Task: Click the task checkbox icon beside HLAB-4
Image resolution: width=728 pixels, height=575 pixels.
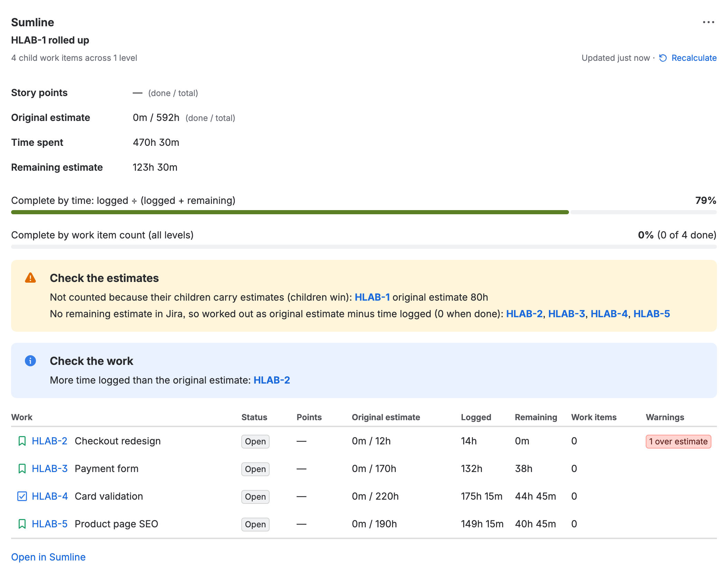Action: click(22, 496)
